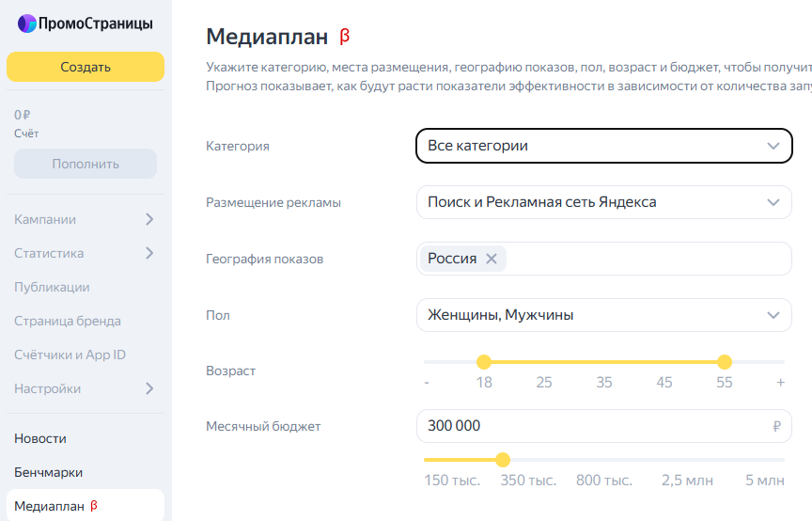Click the age slider handle at 55
The width and height of the screenshot is (812, 521).
pos(725,362)
